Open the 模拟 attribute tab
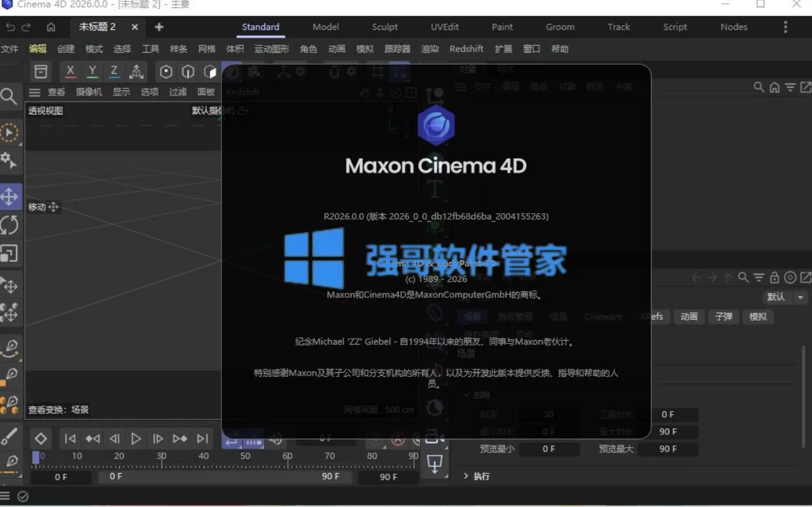The width and height of the screenshot is (812, 507). (758, 317)
